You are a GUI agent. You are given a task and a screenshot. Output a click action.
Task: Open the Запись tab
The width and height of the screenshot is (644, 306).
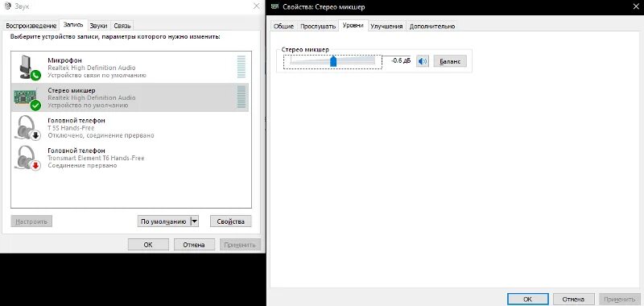[74, 25]
